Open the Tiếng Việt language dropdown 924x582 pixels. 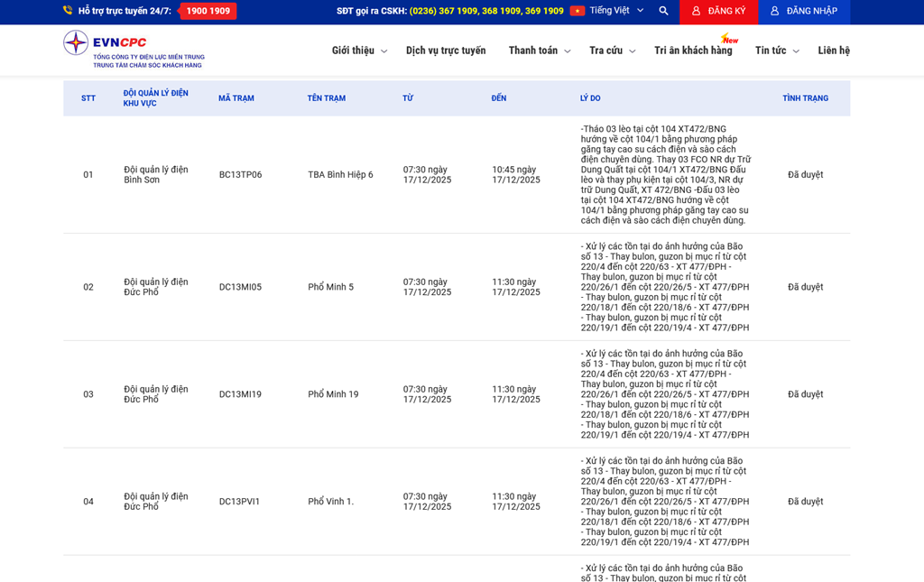pyautogui.click(x=616, y=11)
